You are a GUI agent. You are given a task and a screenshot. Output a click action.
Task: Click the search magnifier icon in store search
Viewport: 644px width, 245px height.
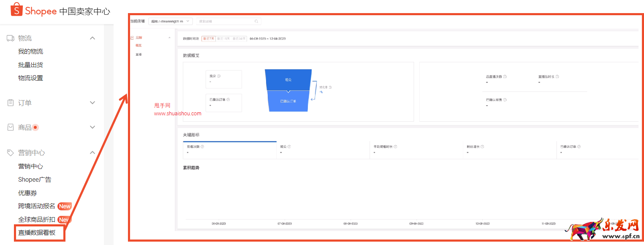(256, 21)
